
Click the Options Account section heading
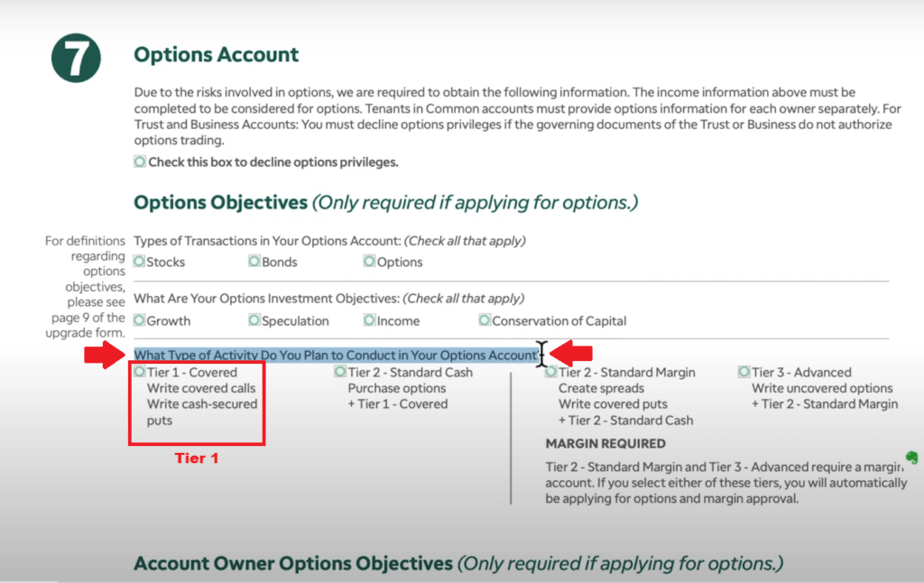point(217,54)
